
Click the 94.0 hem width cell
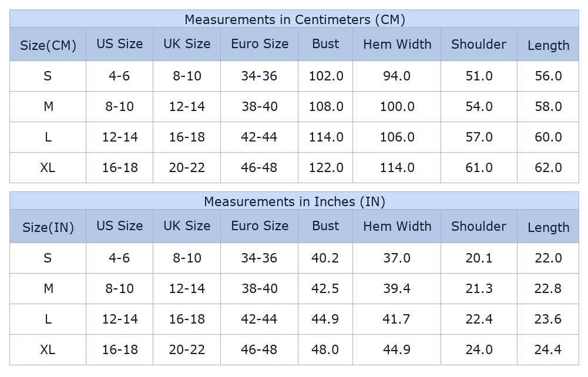coord(397,76)
